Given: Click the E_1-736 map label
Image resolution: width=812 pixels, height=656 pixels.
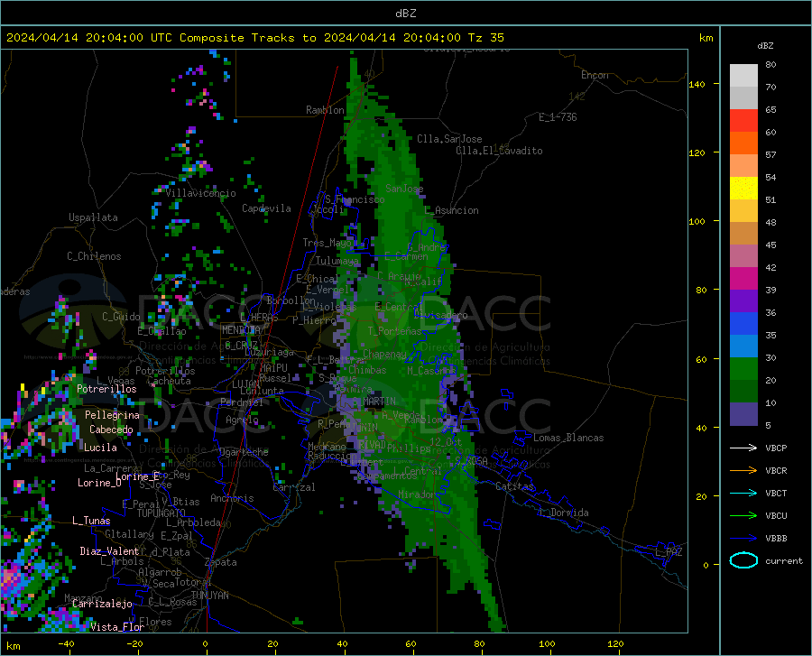Looking at the screenshot, I should [x=558, y=117].
